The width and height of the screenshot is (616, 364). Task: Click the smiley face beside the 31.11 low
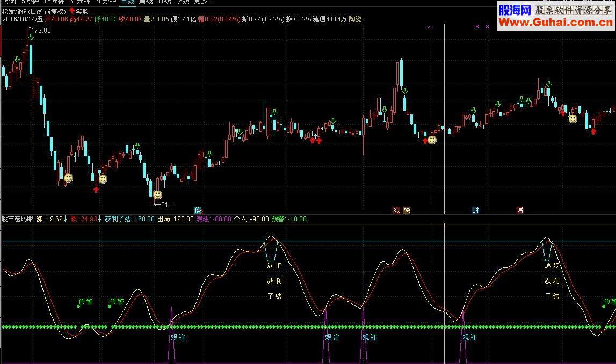(157, 194)
